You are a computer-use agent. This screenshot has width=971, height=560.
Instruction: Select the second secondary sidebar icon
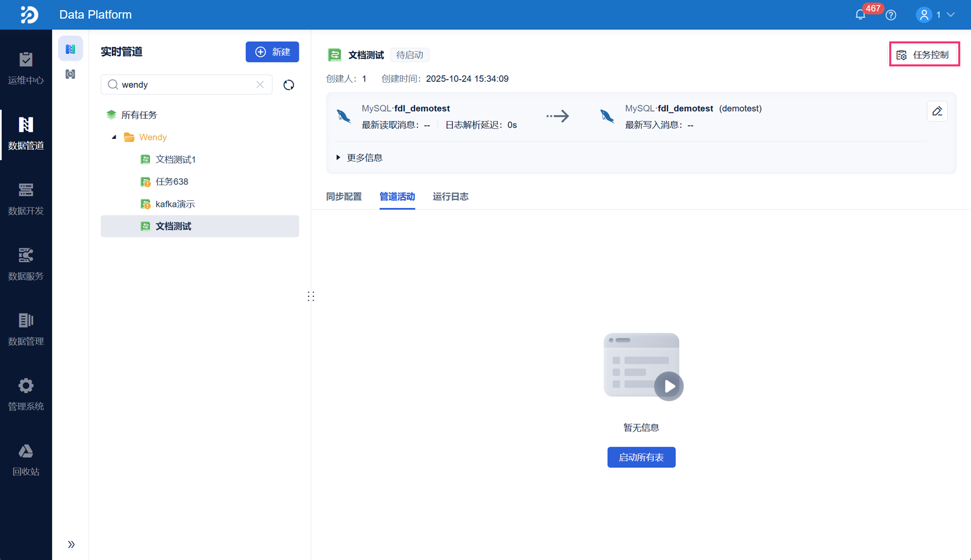tap(71, 74)
